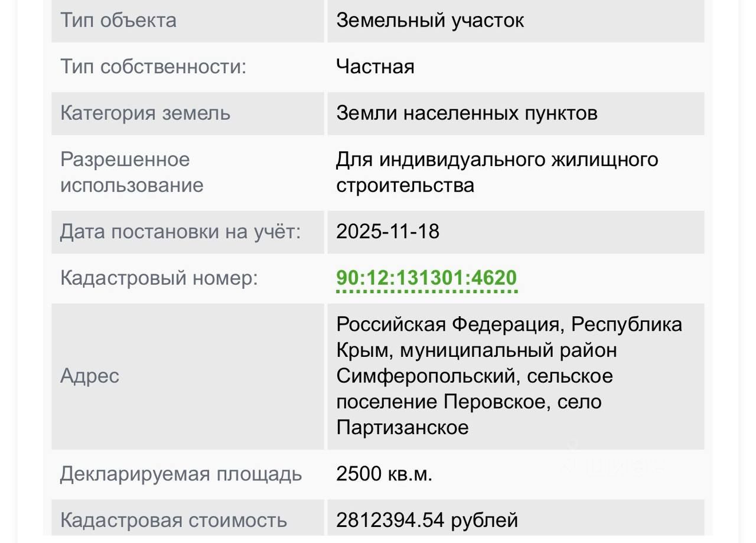The height and width of the screenshot is (543, 756).
Task: Click the 'Дата постановки на учёт:' label
Action: 180,231
